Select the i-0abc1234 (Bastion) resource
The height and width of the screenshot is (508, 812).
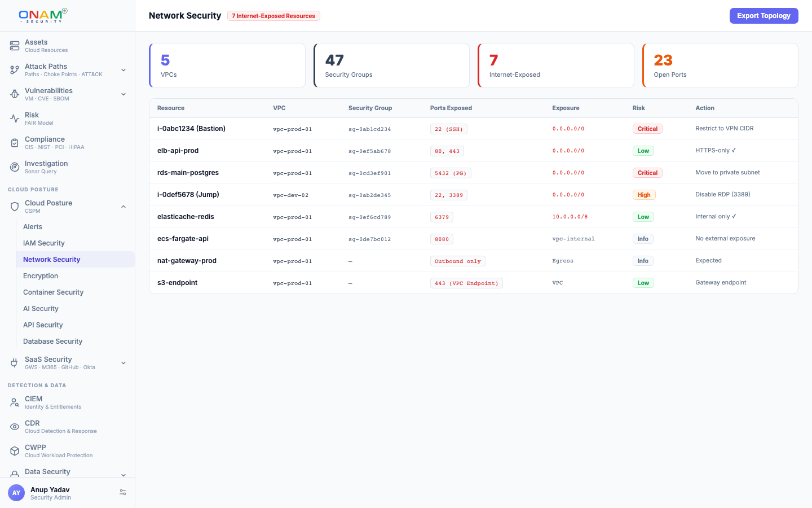[x=191, y=129]
